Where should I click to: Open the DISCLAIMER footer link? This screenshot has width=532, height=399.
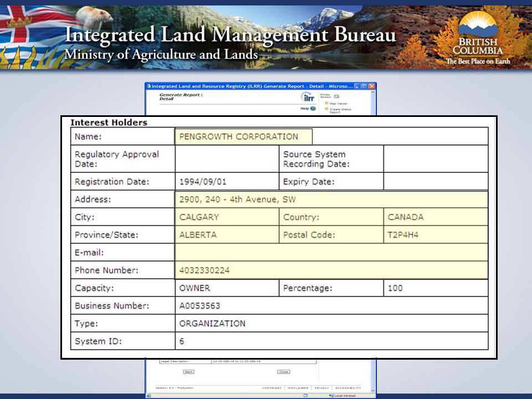click(298, 388)
